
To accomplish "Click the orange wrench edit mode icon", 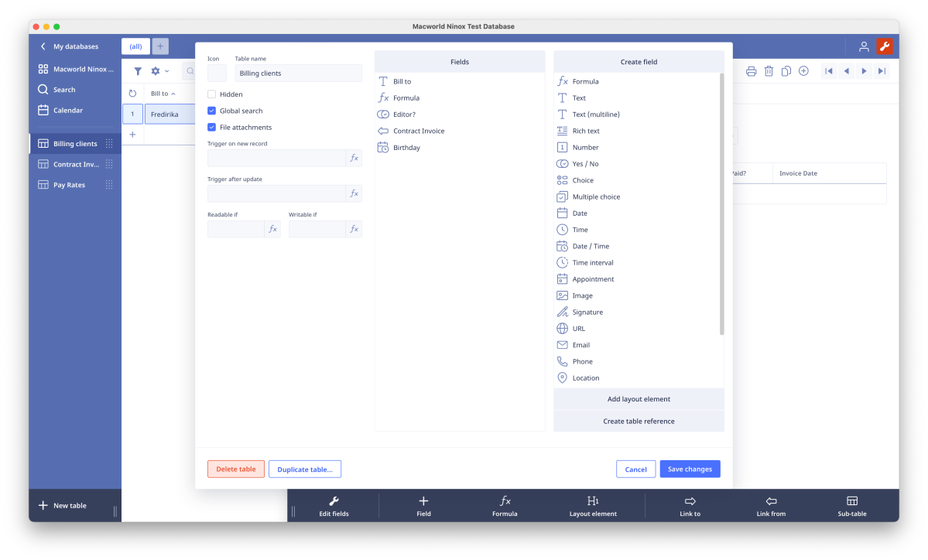I will pyautogui.click(x=884, y=46).
